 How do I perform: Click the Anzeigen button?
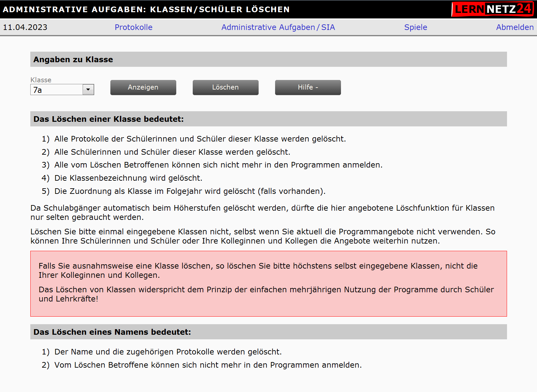point(143,88)
